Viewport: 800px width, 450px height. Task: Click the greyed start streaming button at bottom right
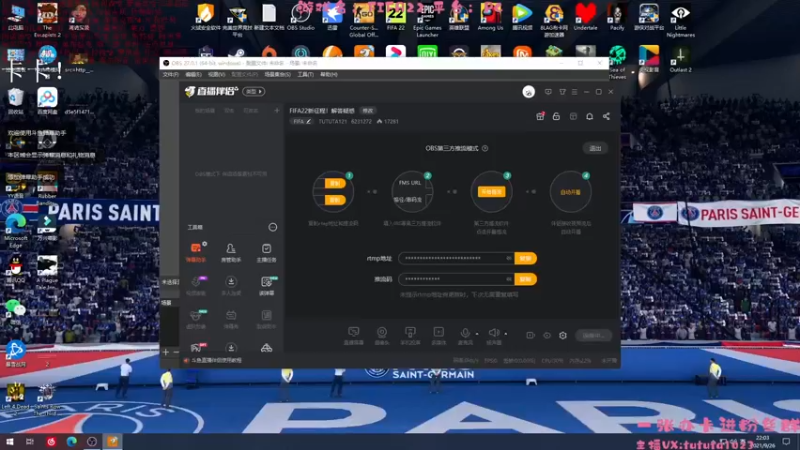tap(593, 335)
